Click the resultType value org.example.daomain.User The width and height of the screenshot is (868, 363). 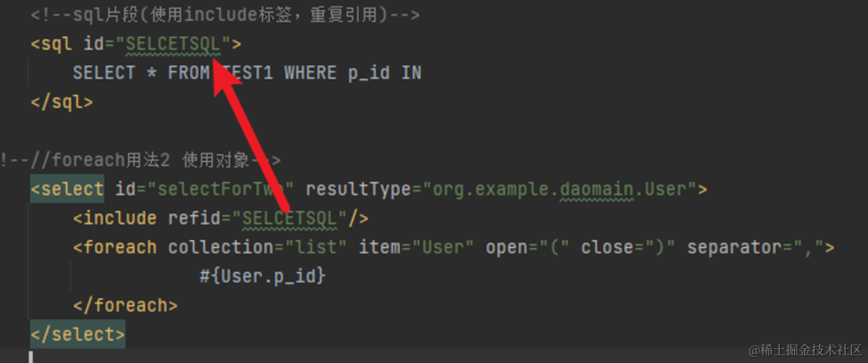pyautogui.click(x=559, y=189)
